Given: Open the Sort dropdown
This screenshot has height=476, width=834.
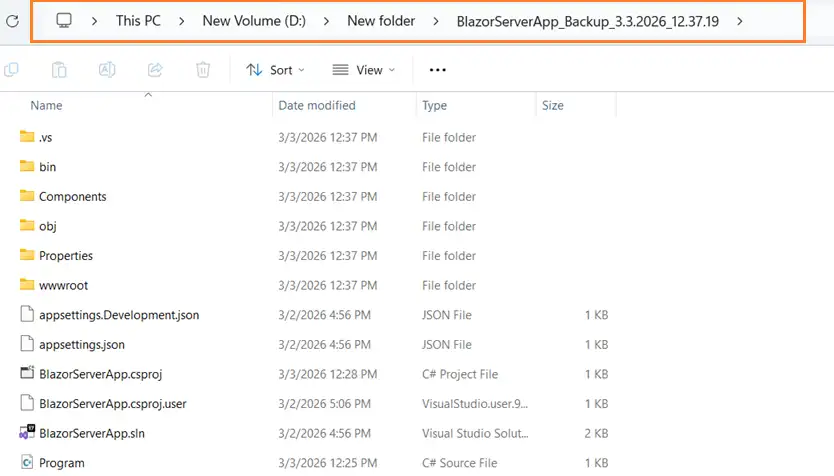Looking at the screenshot, I should click(x=276, y=70).
